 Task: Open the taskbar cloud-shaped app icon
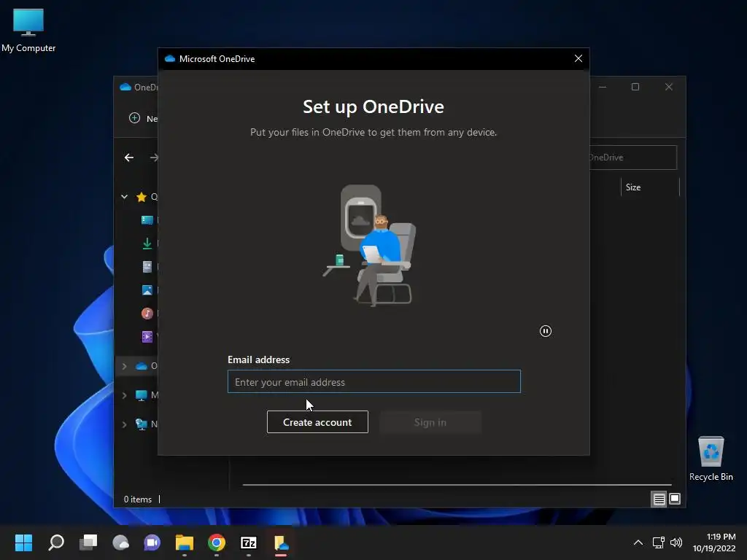120,542
